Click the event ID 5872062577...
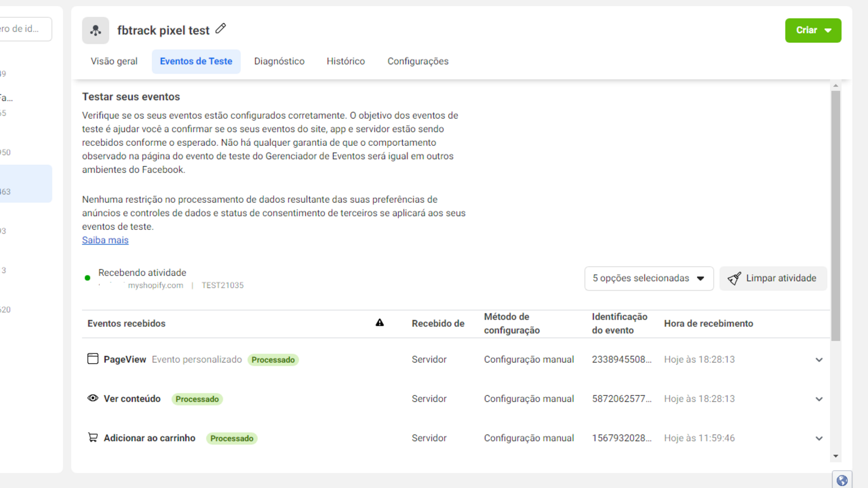 (x=622, y=399)
